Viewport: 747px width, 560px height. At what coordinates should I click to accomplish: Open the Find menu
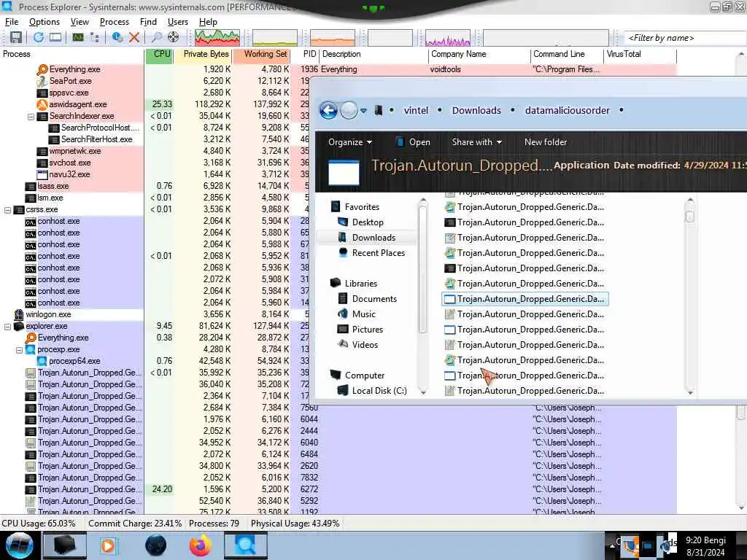click(148, 22)
